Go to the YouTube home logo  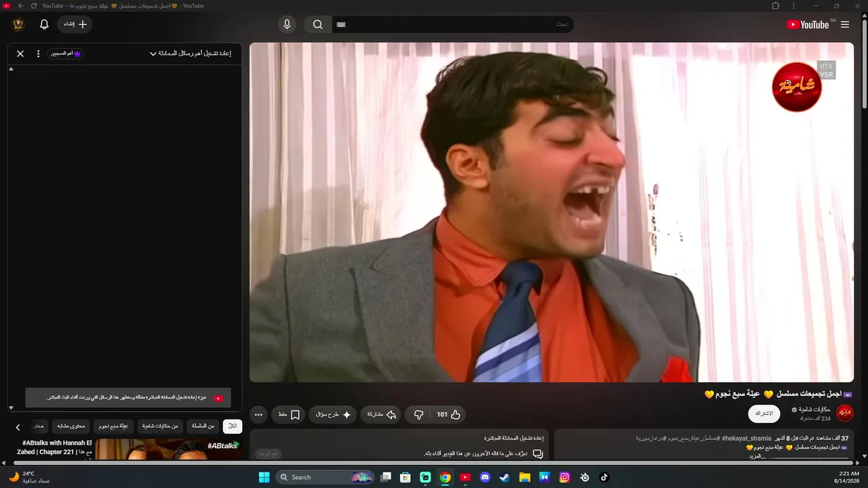click(808, 24)
